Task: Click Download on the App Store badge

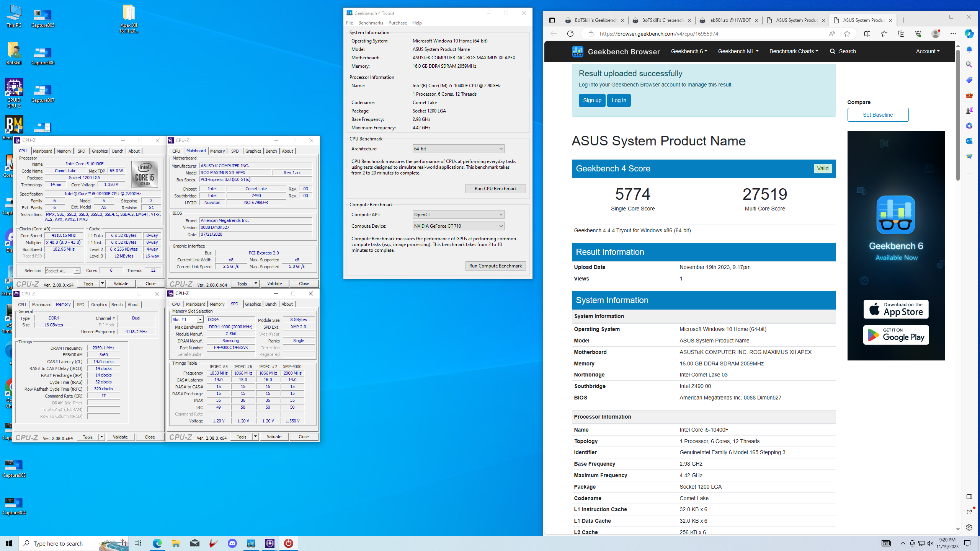Action: [896, 310]
